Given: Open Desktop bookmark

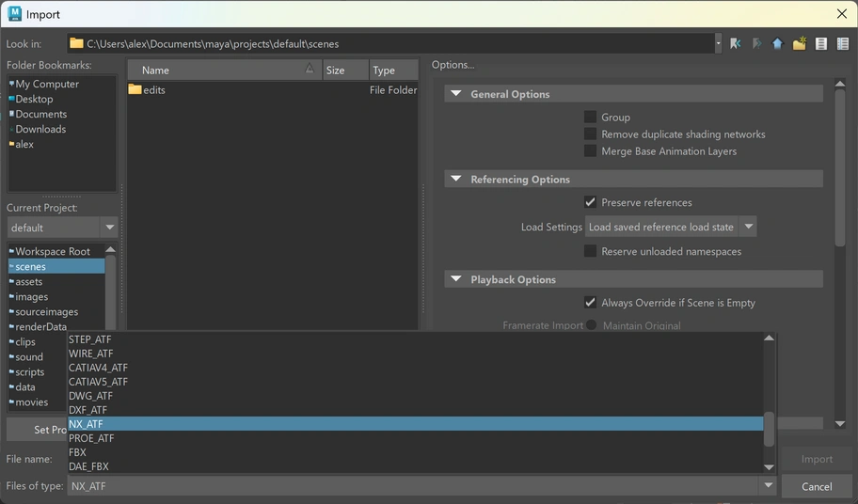Looking at the screenshot, I should [x=34, y=99].
